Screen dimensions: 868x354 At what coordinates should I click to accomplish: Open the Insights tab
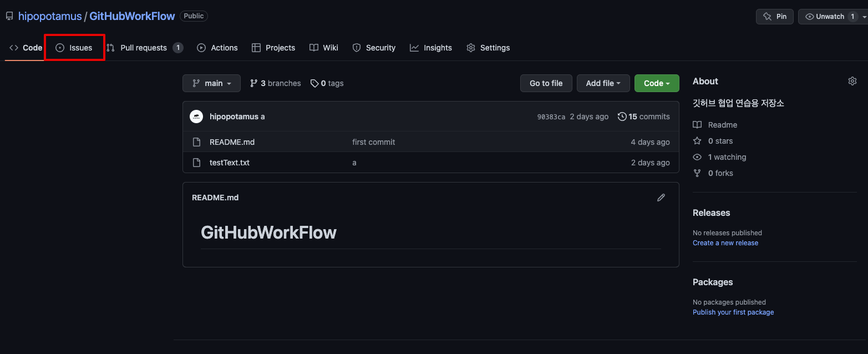pos(431,48)
